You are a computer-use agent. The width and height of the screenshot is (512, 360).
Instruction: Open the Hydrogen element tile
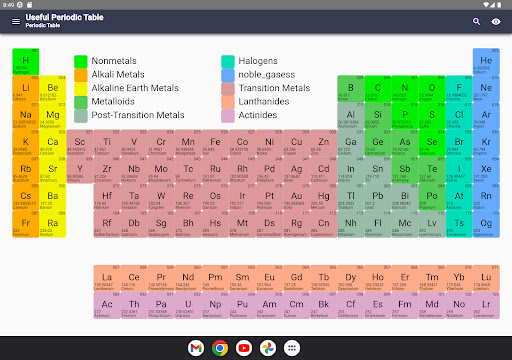click(x=26, y=62)
